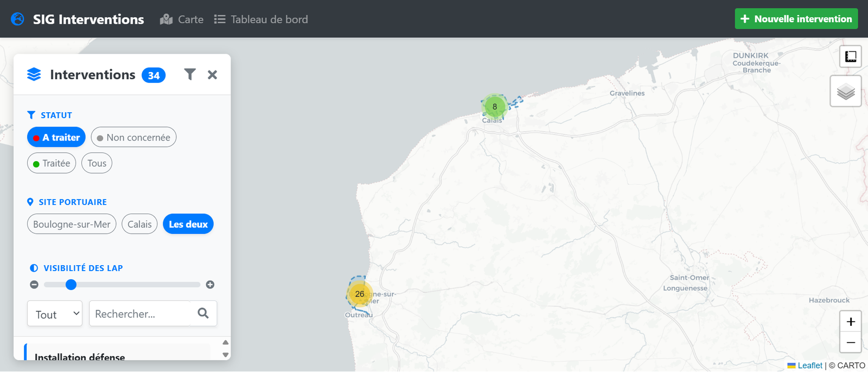Open the Tableau de bord tab
This screenshot has width=868, height=372.
point(261,20)
